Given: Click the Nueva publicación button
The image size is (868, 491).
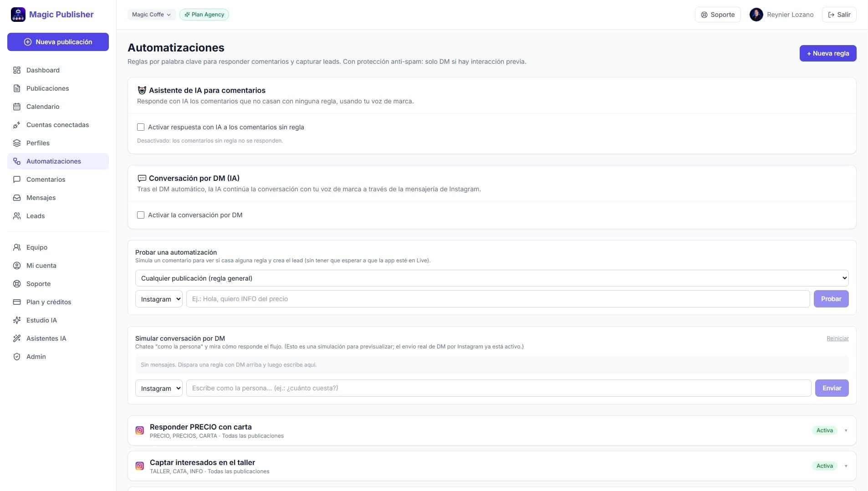Looking at the screenshot, I should click(x=58, y=42).
